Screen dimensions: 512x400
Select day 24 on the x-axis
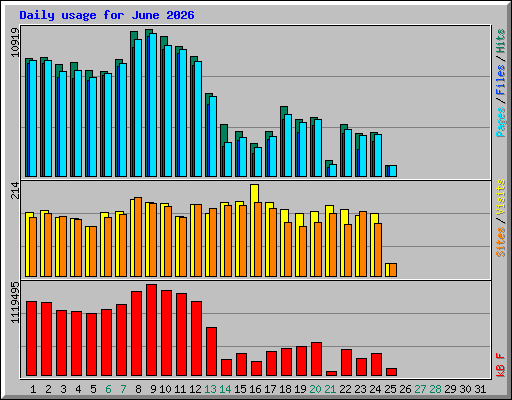(x=375, y=389)
